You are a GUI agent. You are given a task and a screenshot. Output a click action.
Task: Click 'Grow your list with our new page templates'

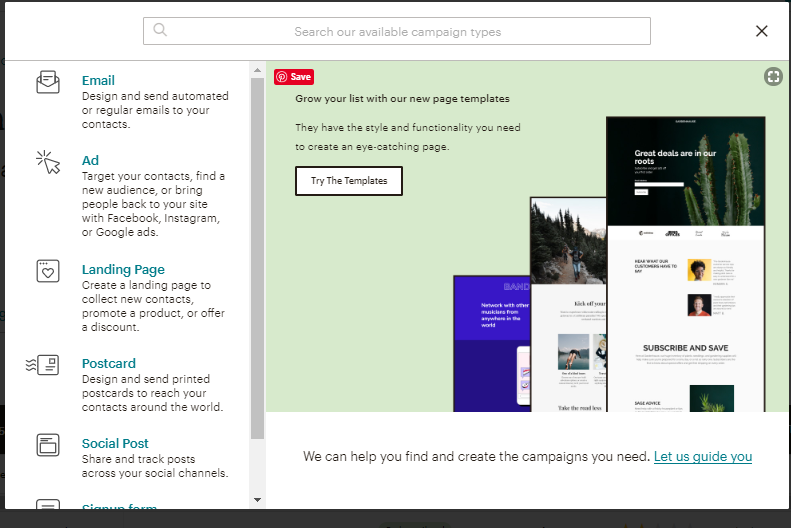pos(403,99)
